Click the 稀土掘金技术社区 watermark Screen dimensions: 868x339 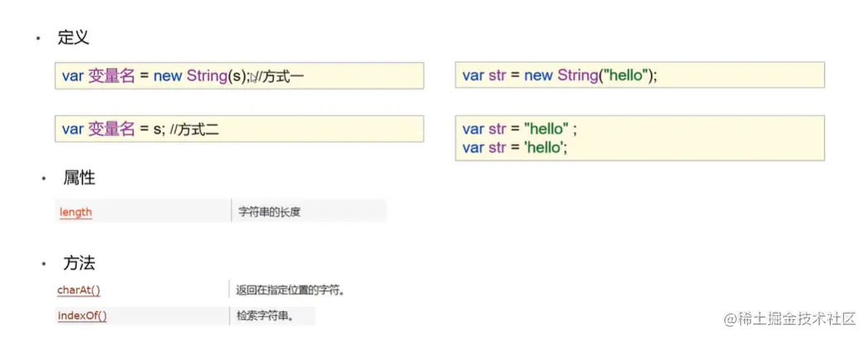click(790, 318)
